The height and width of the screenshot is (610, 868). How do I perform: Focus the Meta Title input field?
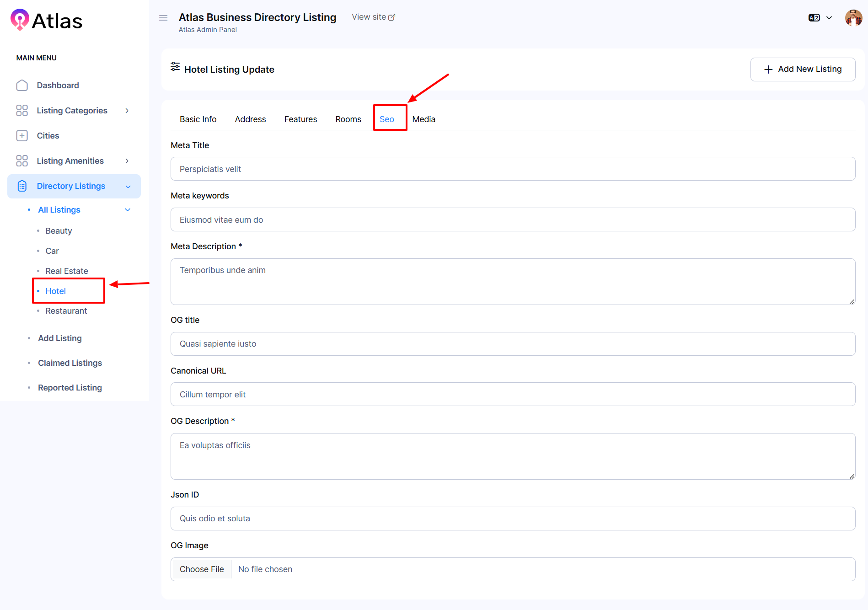click(513, 169)
